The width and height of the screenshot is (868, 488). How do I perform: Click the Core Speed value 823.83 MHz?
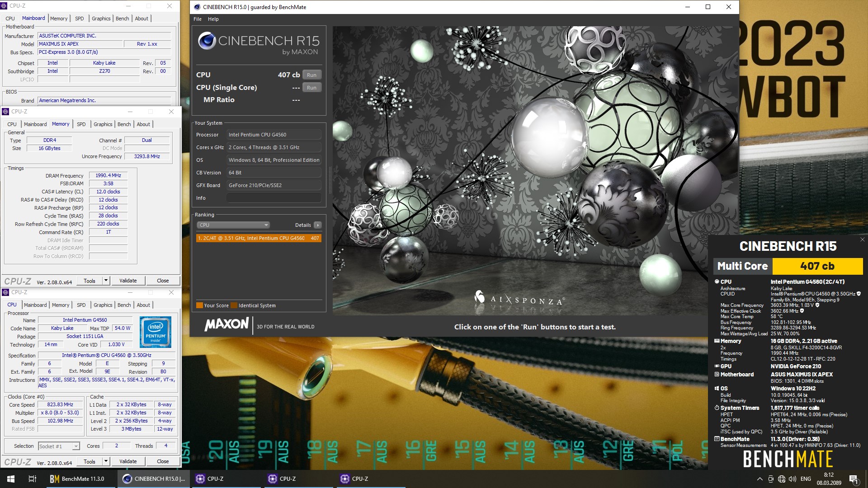pos(61,404)
